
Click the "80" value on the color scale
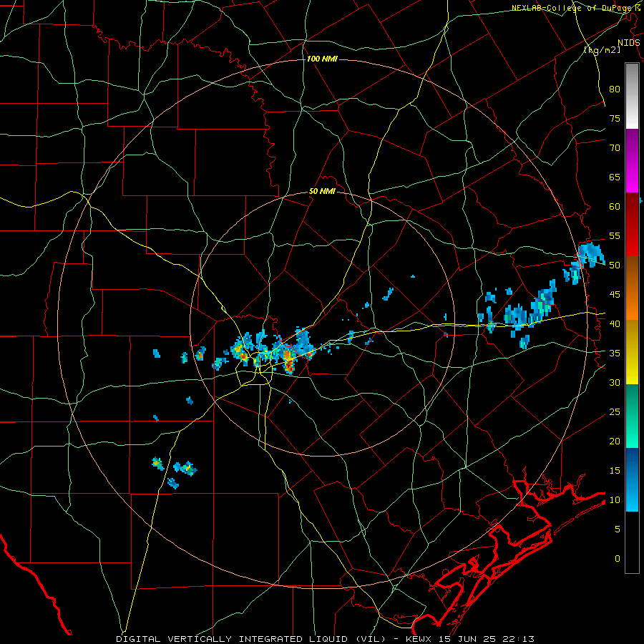(x=615, y=89)
